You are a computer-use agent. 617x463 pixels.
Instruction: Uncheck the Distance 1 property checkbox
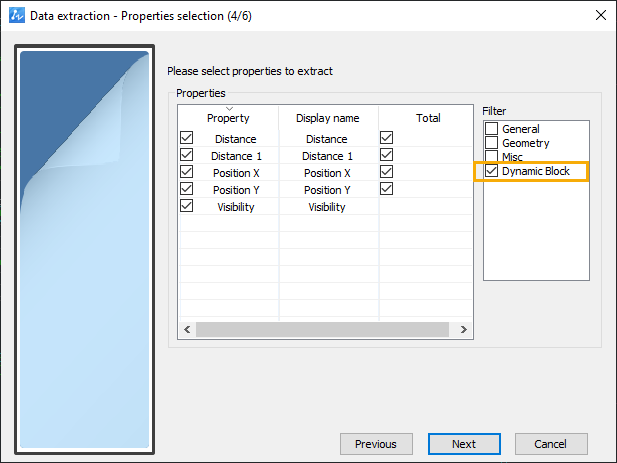187,155
